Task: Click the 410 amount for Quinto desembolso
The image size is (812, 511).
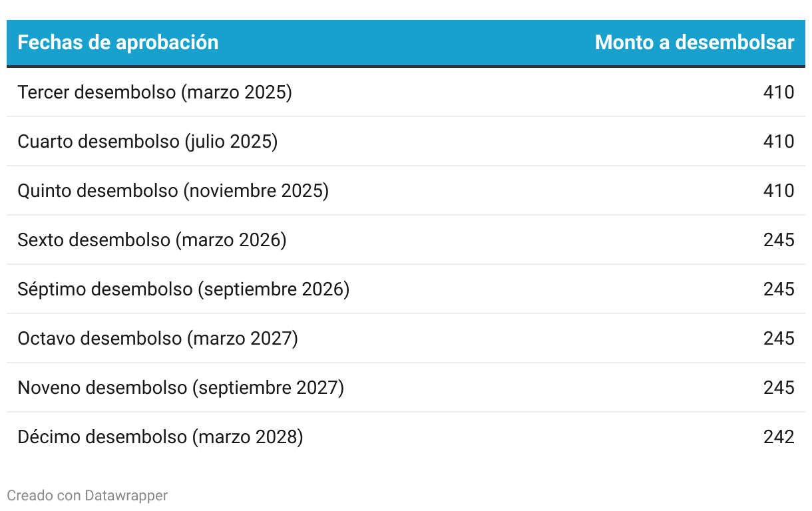Action: tap(779, 190)
